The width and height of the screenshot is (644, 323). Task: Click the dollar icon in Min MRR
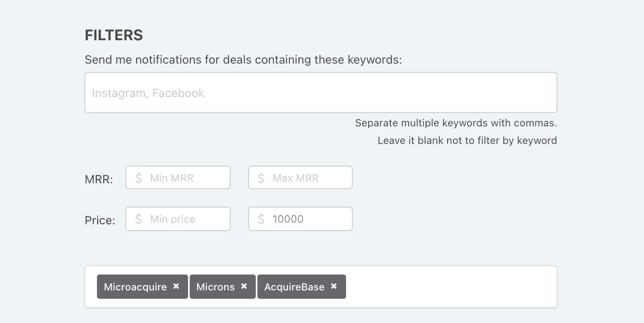point(139,178)
